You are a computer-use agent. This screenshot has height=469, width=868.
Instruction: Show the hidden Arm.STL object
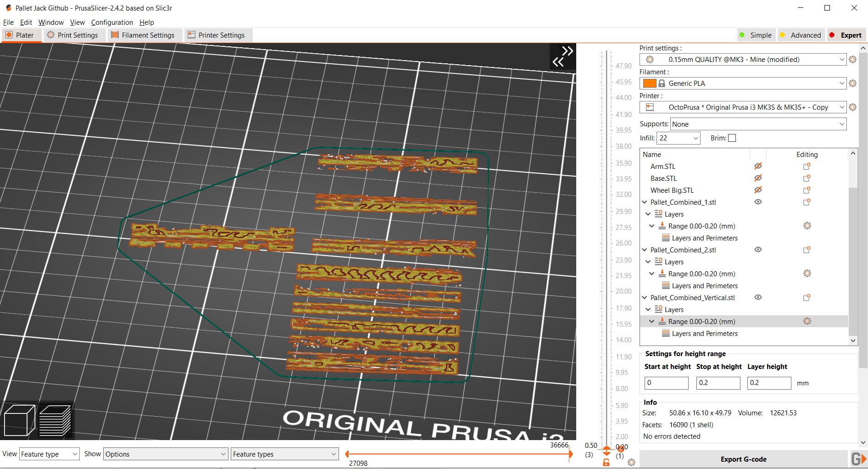click(x=758, y=166)
